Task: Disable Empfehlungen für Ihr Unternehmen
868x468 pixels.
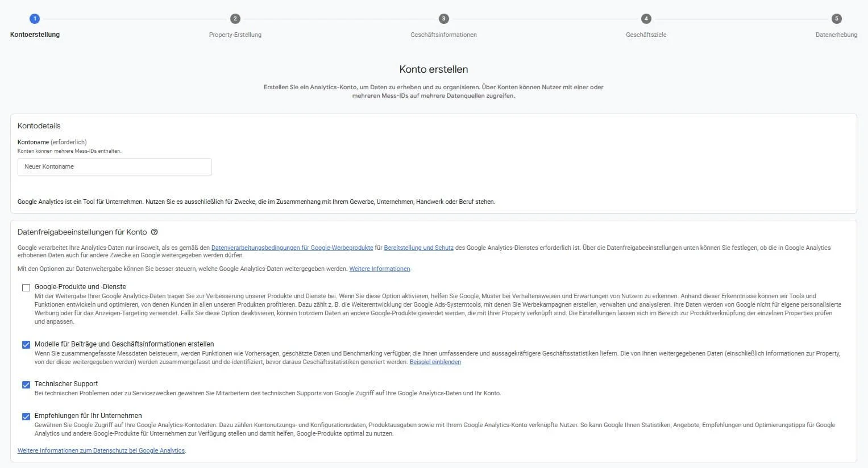Action: [26, 416]
